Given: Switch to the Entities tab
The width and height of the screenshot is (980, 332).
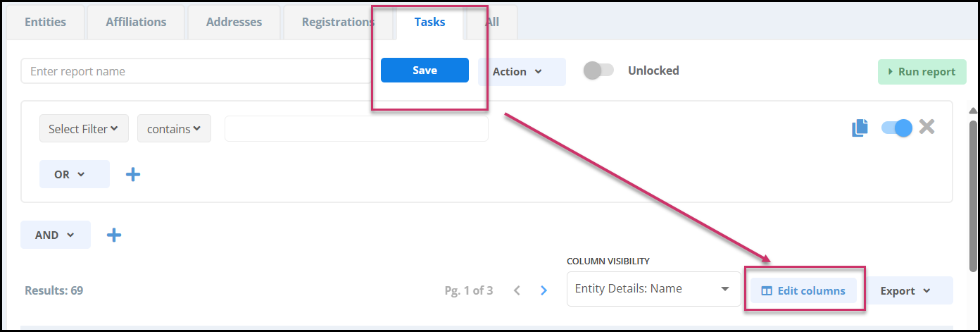Looking at the screenshot, I should click(x=45, y=22).
